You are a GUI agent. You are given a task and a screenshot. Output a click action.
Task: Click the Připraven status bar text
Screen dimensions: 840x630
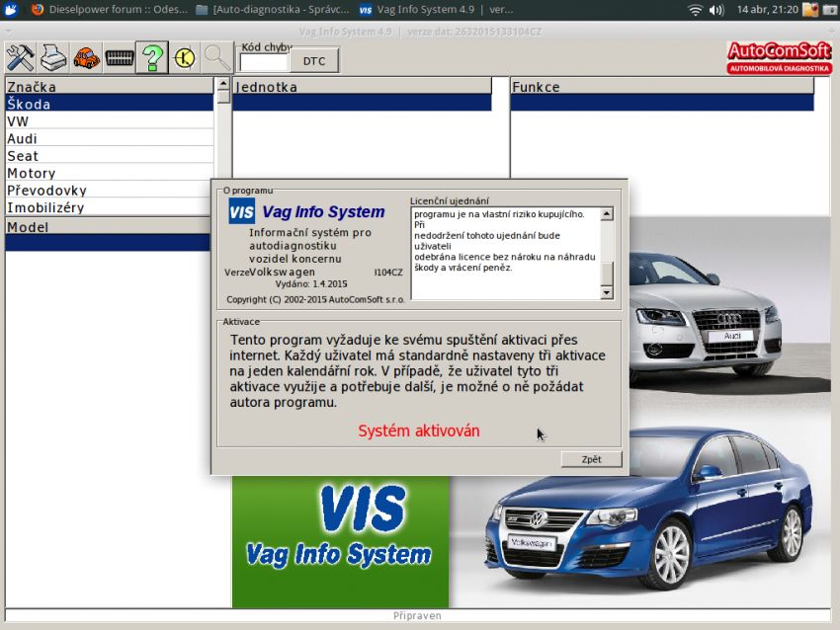tap(417, 615)
